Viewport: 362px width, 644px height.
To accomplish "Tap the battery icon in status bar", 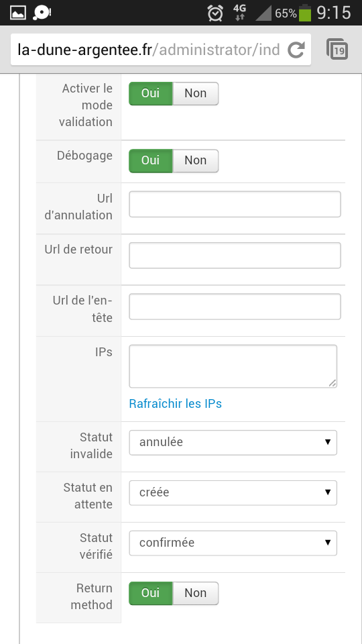I will tap(305, 13).
